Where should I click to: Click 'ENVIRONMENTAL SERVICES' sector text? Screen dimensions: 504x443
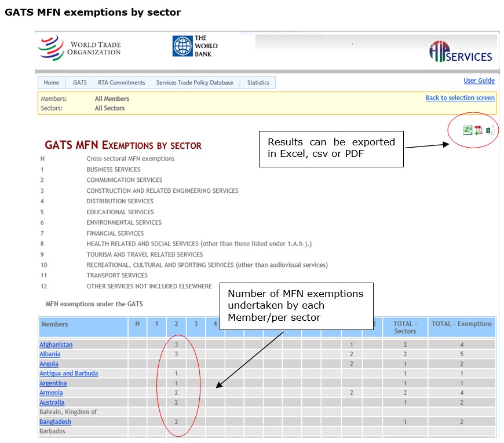tap(124, 222)
